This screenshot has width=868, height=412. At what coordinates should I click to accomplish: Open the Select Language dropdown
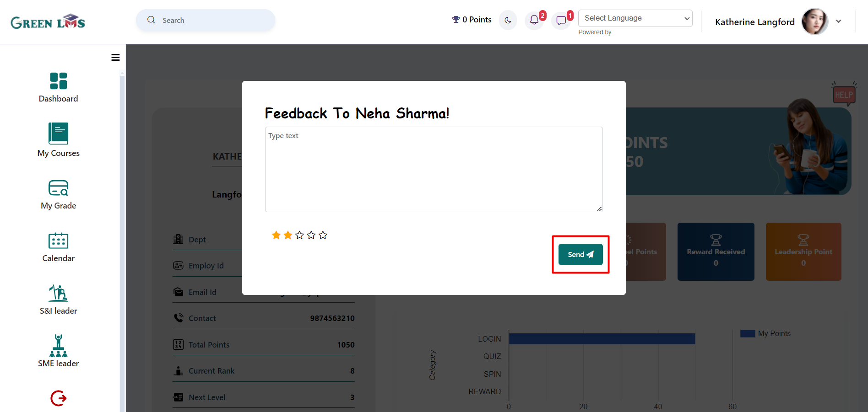[x=635, y=18]
